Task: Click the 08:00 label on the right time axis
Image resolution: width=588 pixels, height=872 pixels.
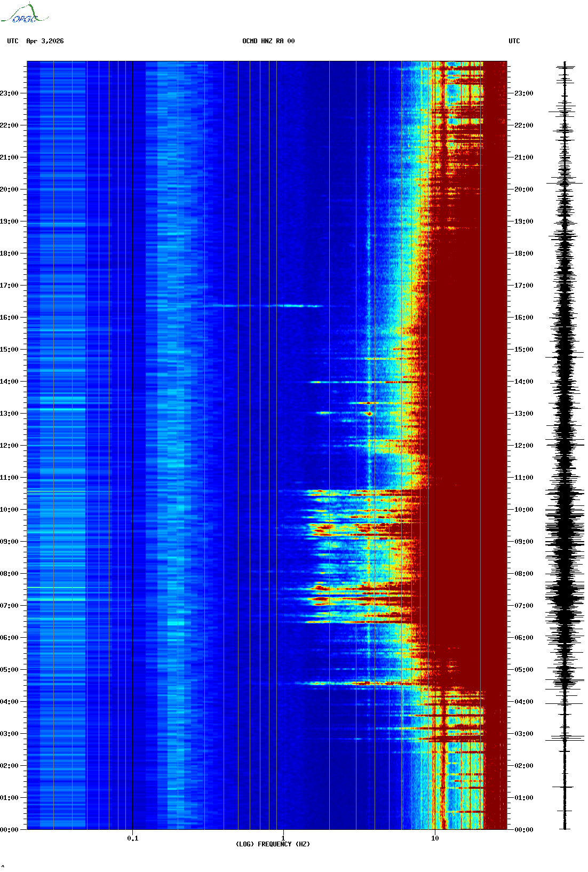Action: (x=523, y=574)
